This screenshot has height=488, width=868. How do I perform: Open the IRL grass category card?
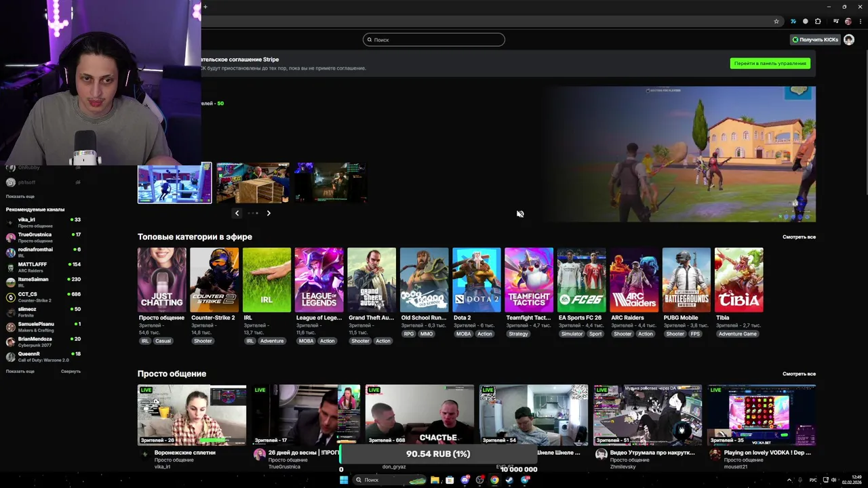[x=267, y=280]
